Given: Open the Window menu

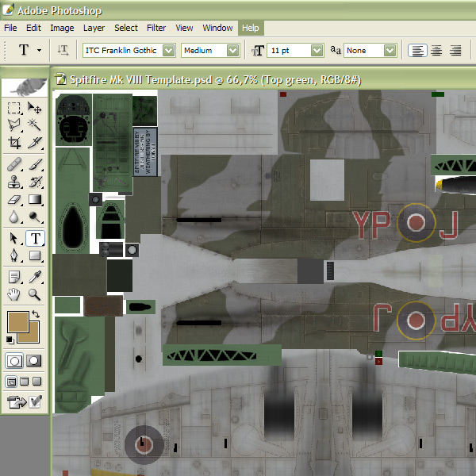Looking at the screenshot, I should coord(217,28).
